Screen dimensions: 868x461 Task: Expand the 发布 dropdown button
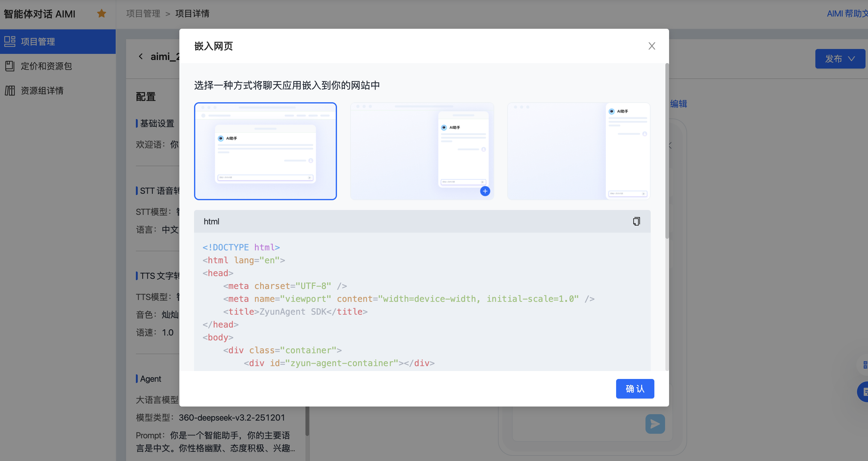click(839, 59)
